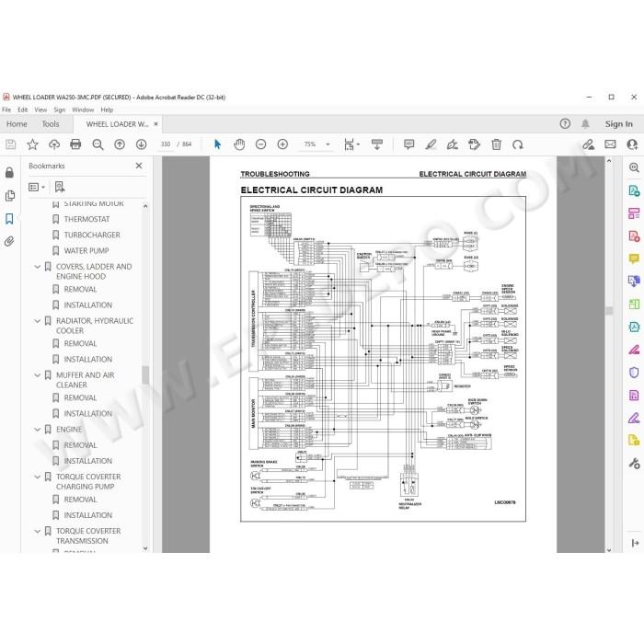Toggle the Bookmarks panel icon
The height and width of the screenshot is (644, 644).
click(x=9, y=219)
